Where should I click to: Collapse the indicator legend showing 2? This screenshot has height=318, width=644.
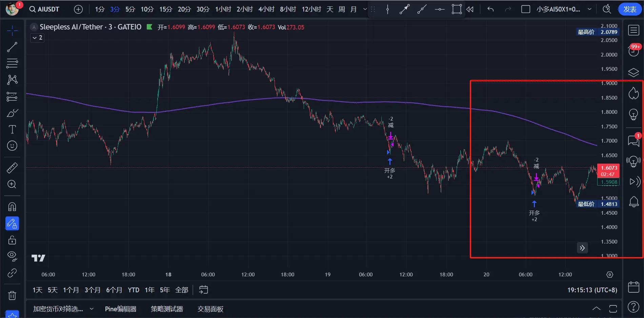(37, 38)
